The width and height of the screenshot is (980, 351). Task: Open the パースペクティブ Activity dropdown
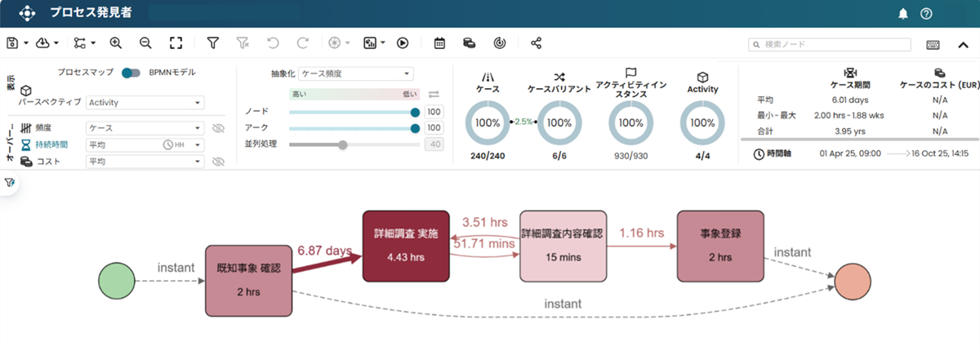[x=145, y=103]
